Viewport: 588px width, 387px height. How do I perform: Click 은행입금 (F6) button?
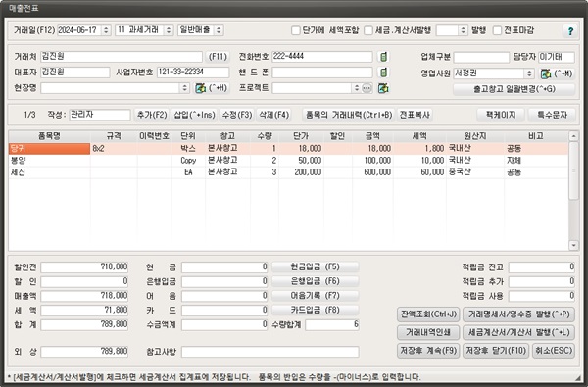(x=315, y=281)
